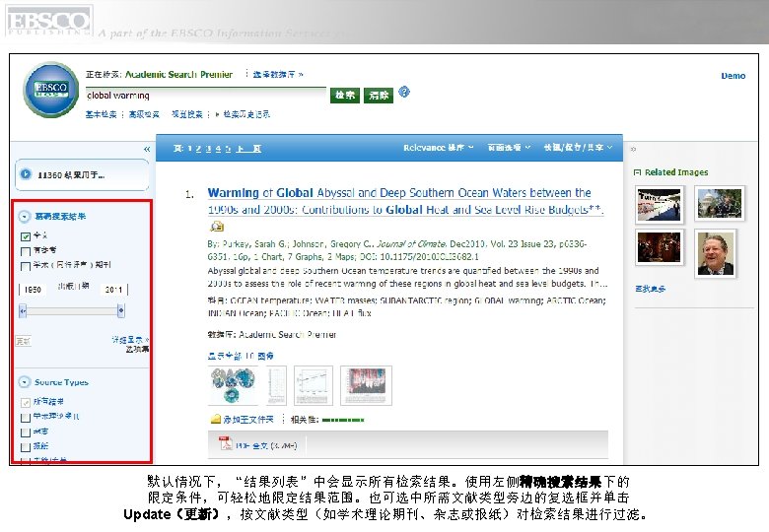The image size is (769, 532).
Task: Edit the 2011 end year field
Action: pos(113,290)
